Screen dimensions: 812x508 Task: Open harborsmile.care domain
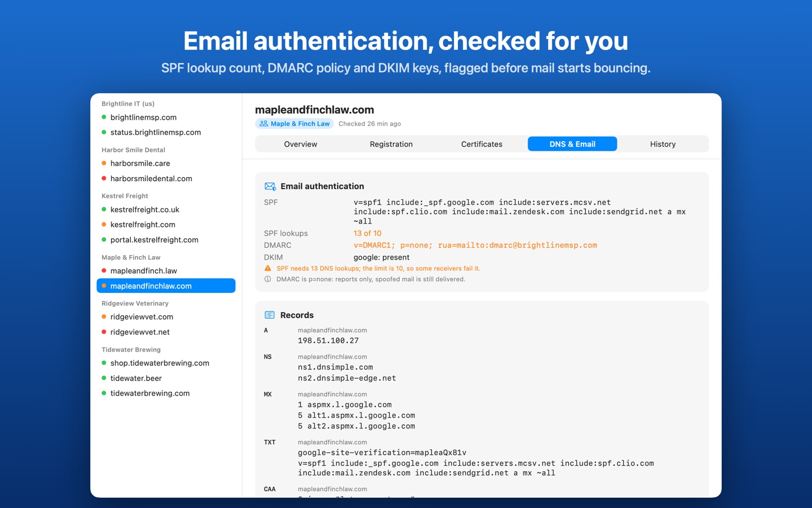coord(166,163)
